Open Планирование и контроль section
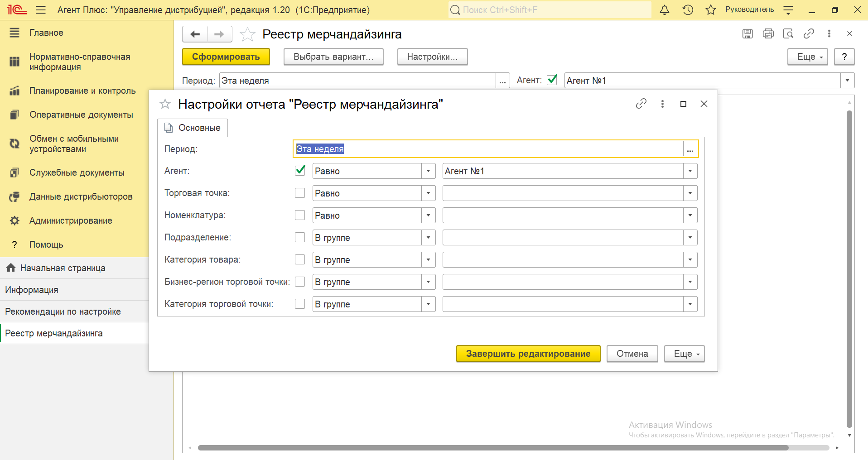Viewport: 868px width, 460px height. [82, 91]
